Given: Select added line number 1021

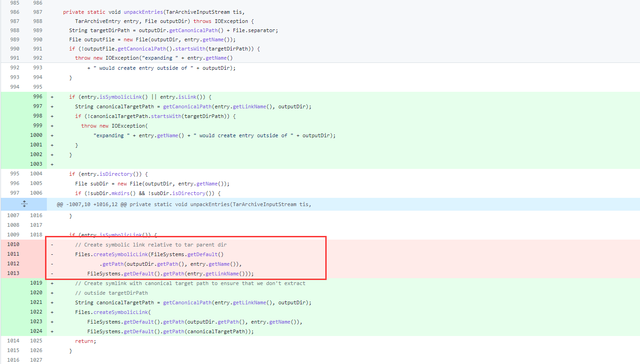Looking at the screenshot, I should tap(36, 302).
